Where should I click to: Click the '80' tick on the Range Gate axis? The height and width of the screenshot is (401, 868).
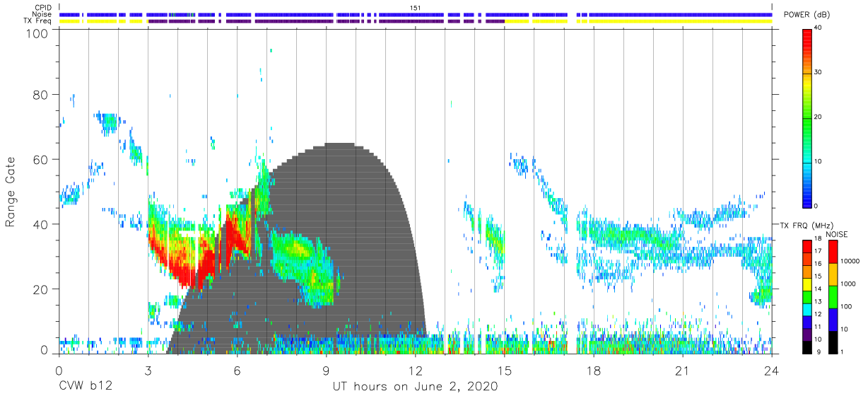click(40, 95)
